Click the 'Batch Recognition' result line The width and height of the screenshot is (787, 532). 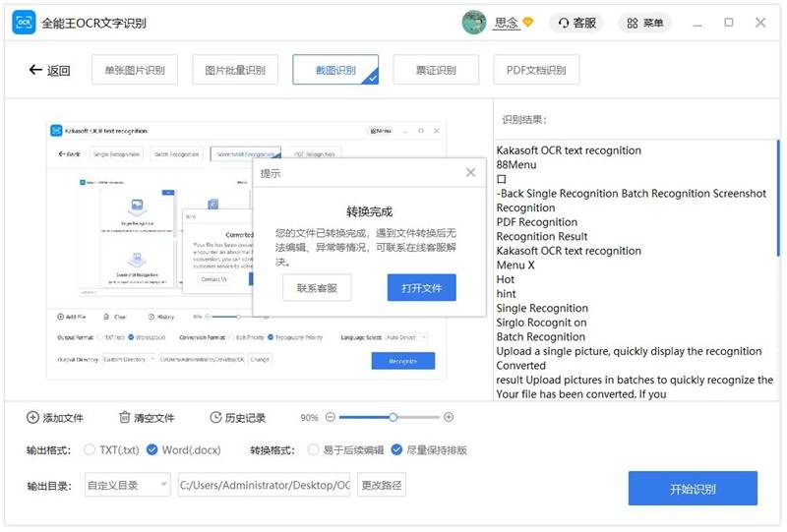click(x=540, y=336)
